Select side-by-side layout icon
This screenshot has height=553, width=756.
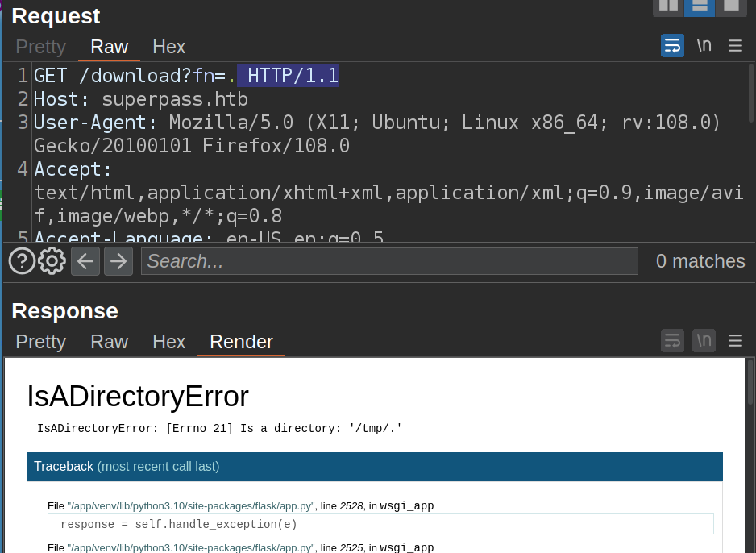click(668, 6)
